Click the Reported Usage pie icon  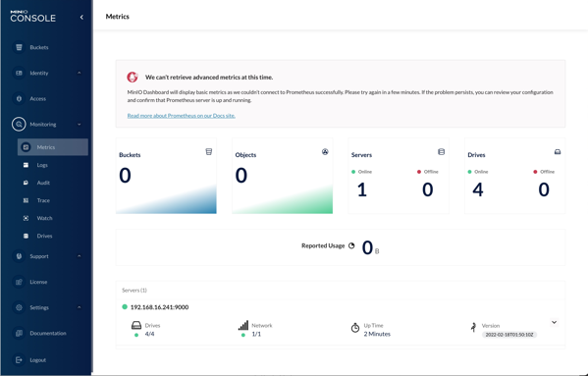(351, 245)
